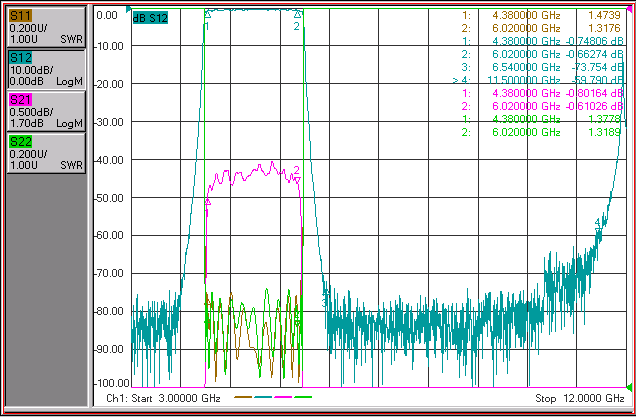The image size is (636, 417).
Task: Click the 'dB S12' trace title label
Action: [x=150, y=18]
